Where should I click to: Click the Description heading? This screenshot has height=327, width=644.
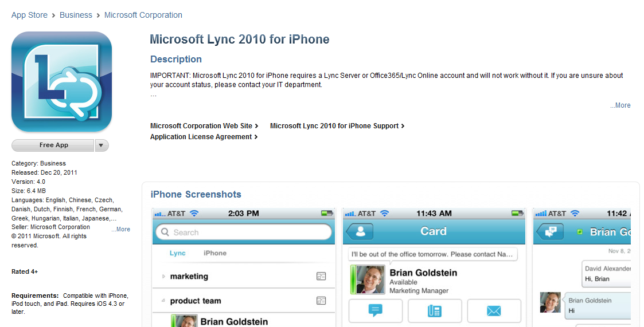tap(176, 60)
